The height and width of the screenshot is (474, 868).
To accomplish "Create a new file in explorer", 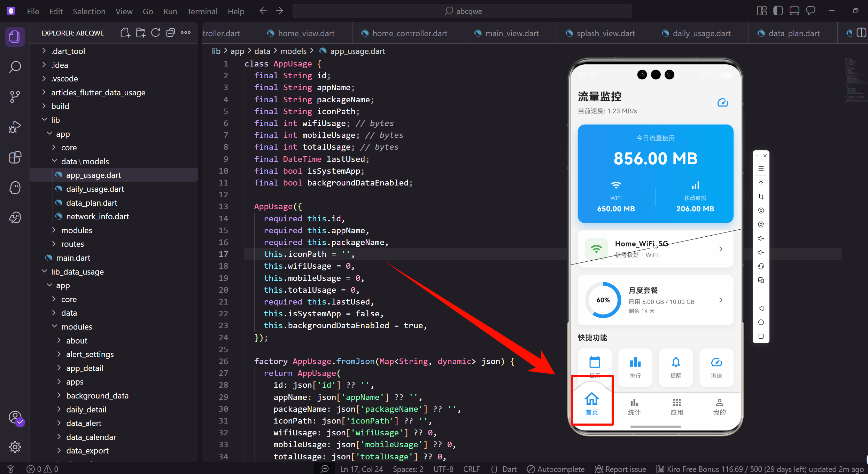I will (x=125, y=33).
